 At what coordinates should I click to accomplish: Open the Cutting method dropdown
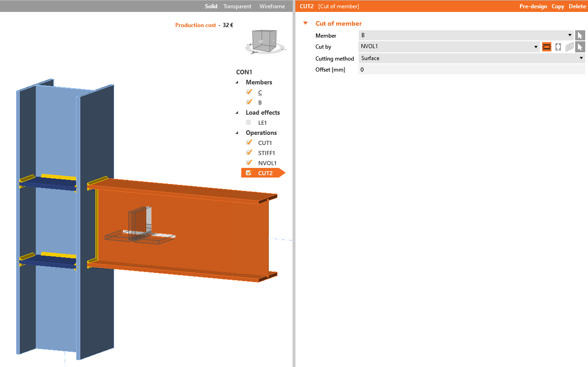pyautogui.click(x=471, y=58)
